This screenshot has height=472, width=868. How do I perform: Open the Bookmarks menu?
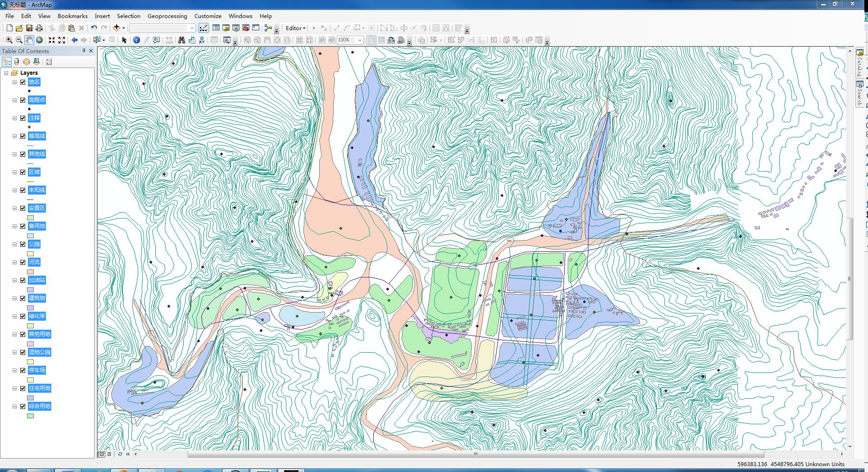72,16
